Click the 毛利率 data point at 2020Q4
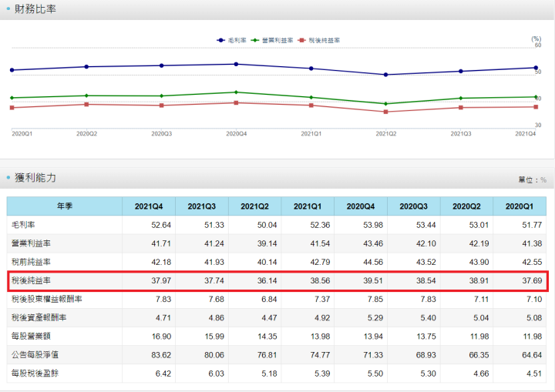Image resolution: width=555 pixels, height=392 pixels. click(236, 64)
